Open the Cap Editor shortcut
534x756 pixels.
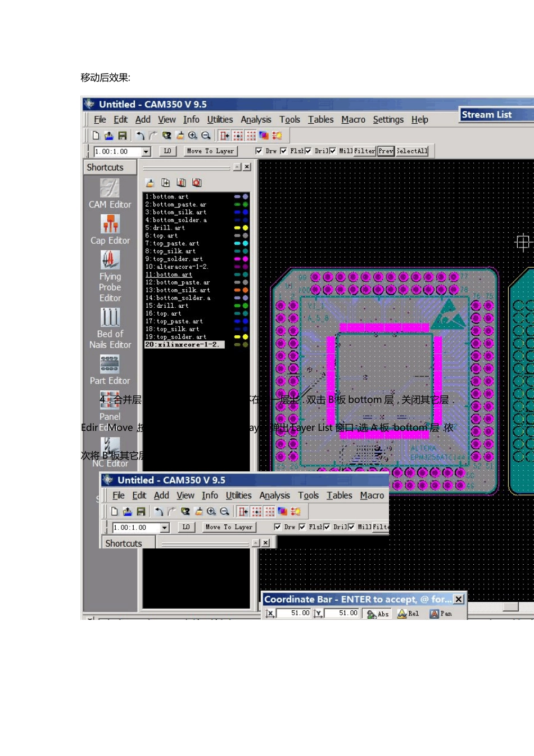click(110, 230)
